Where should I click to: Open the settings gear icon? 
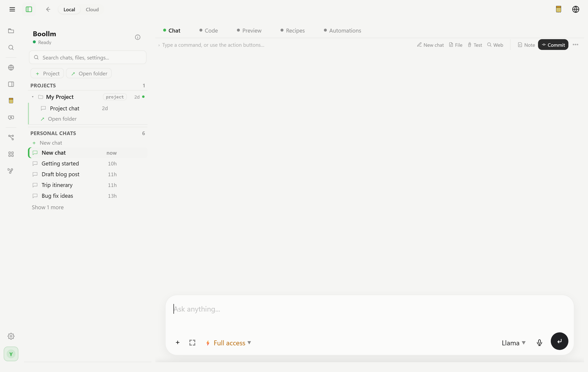tap(11, 336)
